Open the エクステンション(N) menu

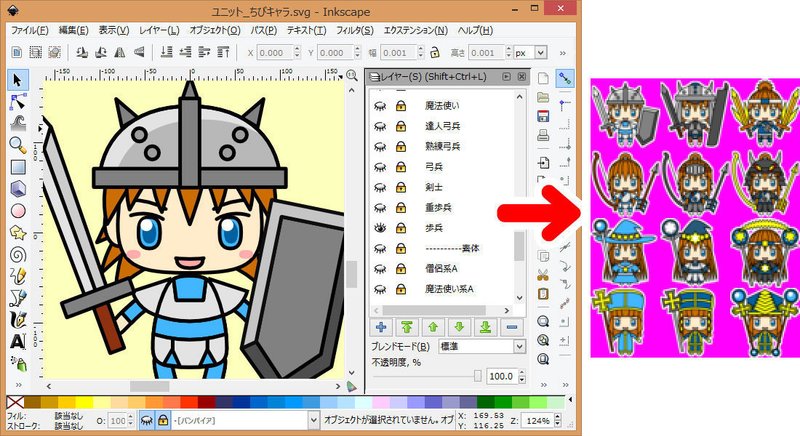[415, 30]
